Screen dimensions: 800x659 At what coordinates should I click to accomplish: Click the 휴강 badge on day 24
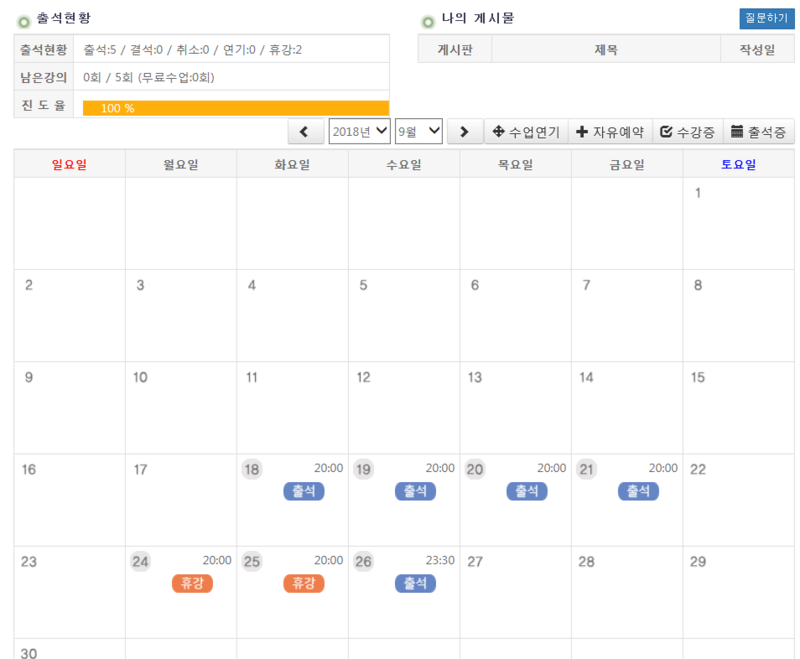[192, 584]
